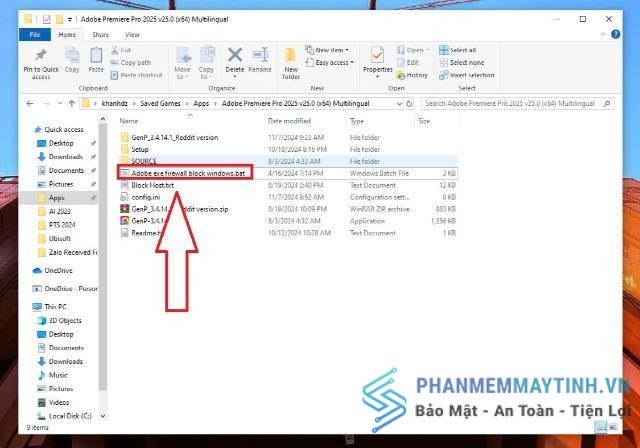This screenshot has height=448, width=640.
Task: Click khanhdz in the address path
Action: (x=115, y=104)
